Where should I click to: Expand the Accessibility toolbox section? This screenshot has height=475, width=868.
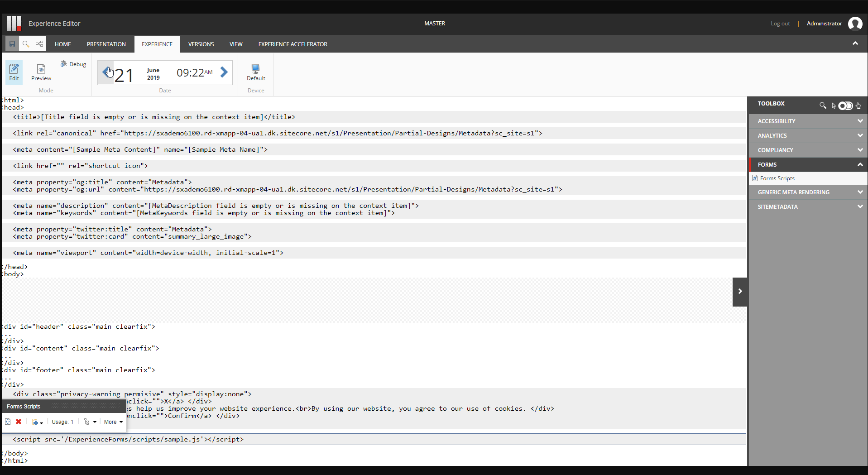point(808,121)
